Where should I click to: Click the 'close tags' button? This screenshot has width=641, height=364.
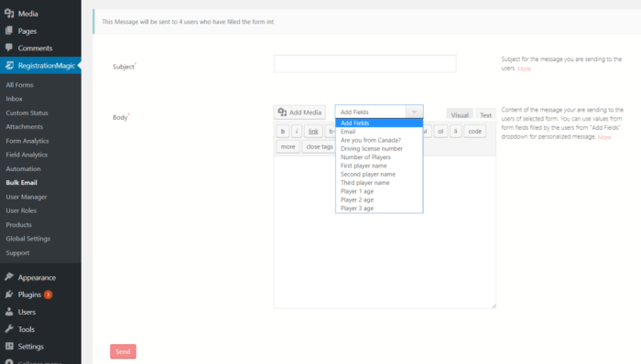(319, 146)
